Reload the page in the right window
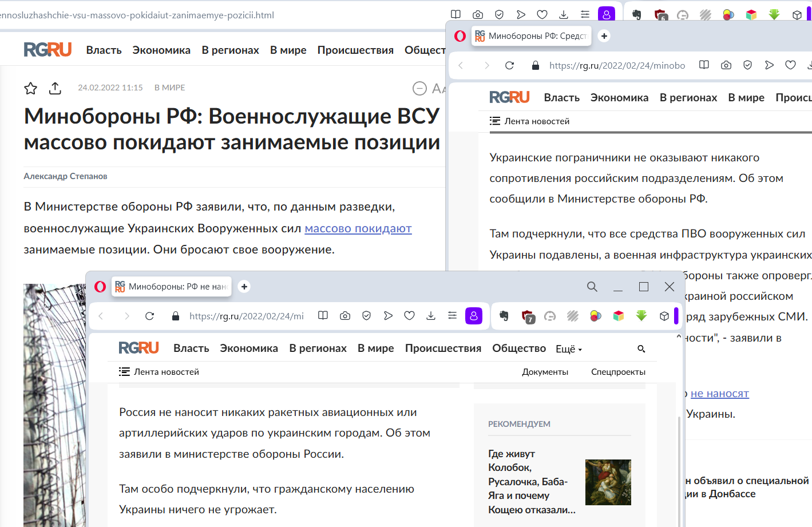Image resolution: width=812 pixels, height=527 pixels. tap(509, 65)
